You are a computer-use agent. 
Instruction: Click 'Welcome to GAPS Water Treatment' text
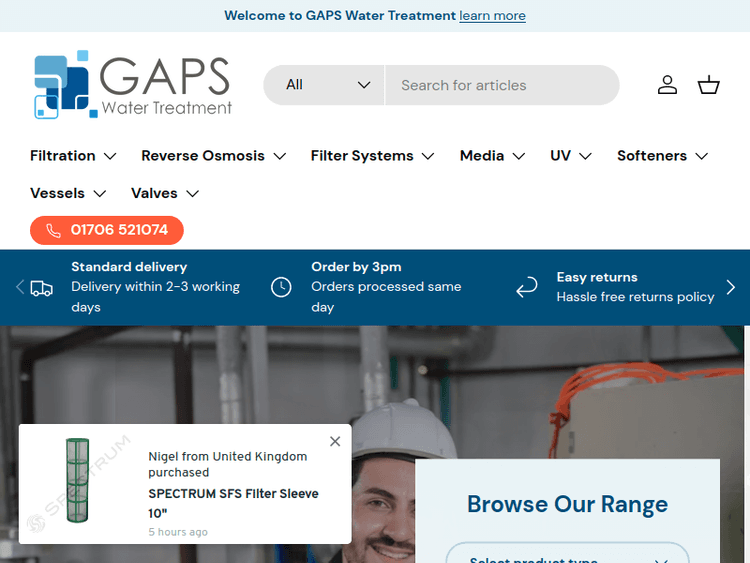coord(340,16)
